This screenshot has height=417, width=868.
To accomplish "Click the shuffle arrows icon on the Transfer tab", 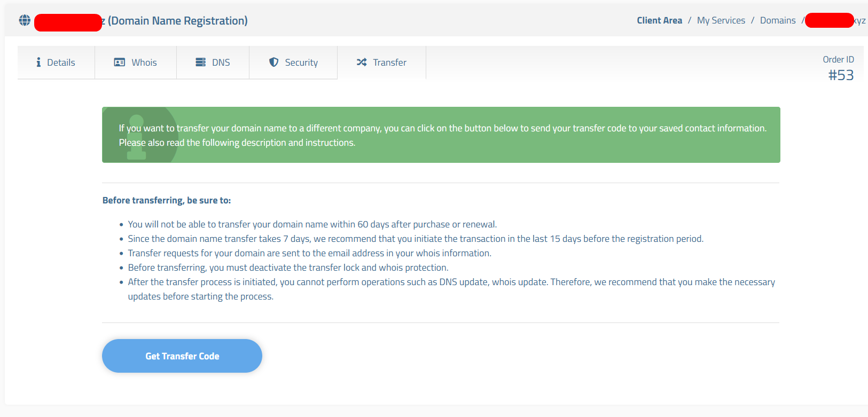I will [362, 62].
